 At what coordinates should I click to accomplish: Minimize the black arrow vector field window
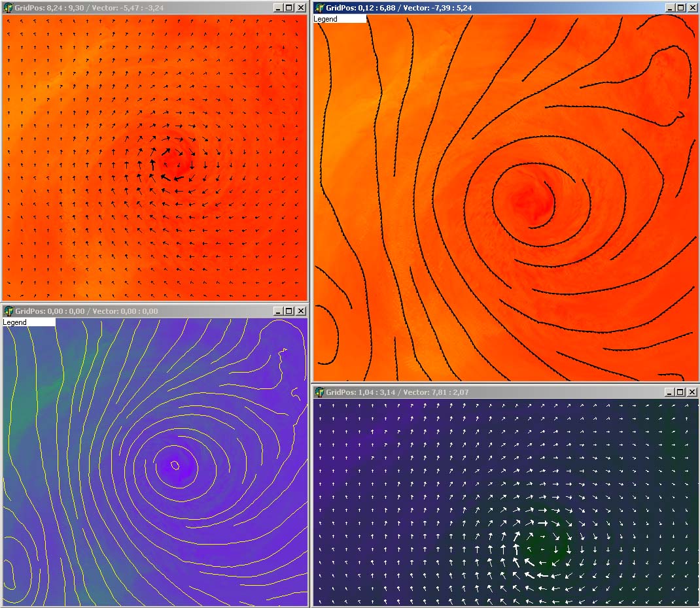click(279, 8)
